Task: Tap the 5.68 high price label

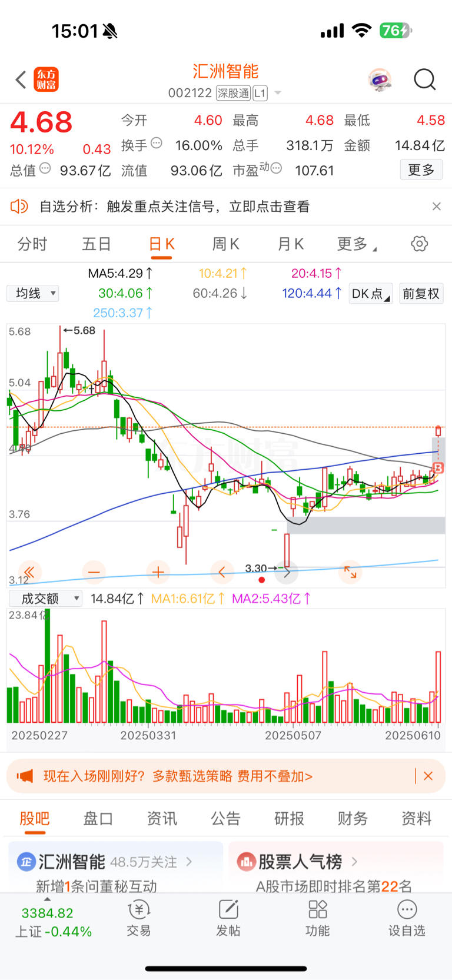Action: 79,330
